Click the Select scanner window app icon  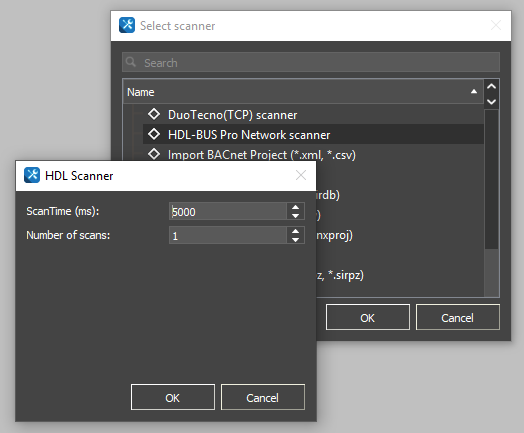point(127,25)
